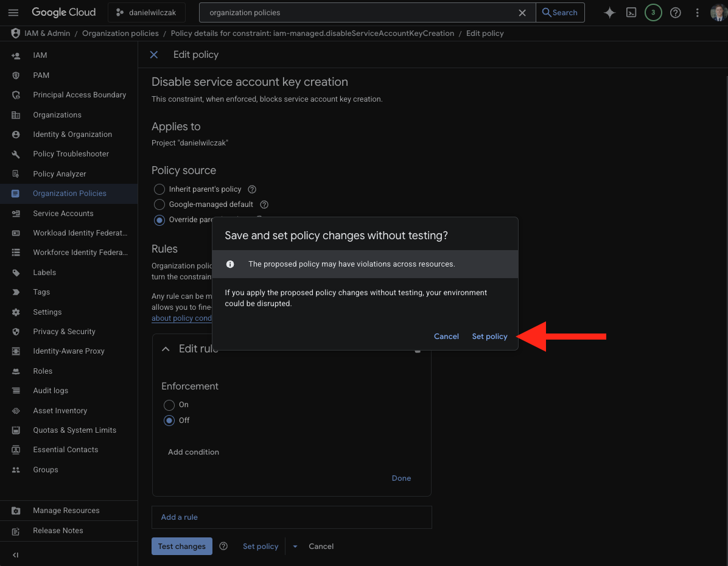Open the help question mark icon in header

coord(675,13)
